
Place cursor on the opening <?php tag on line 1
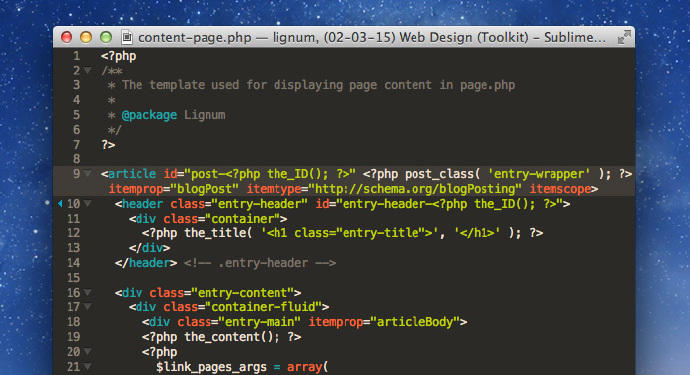point(118,56)
